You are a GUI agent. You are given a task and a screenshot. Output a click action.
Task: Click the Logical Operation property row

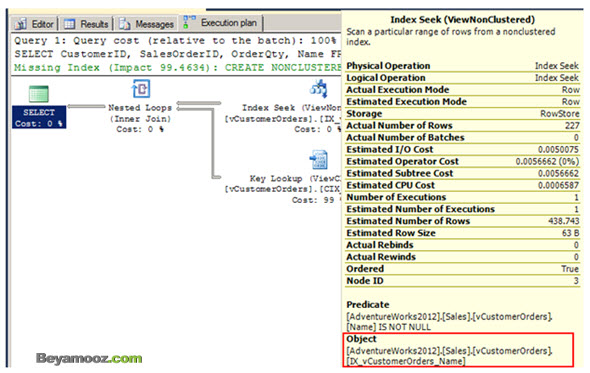462,78
